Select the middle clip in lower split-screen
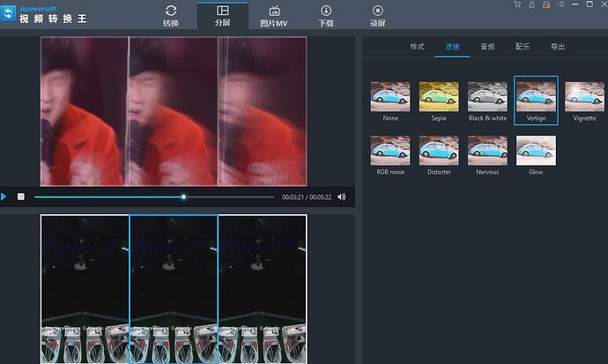The image size is (608, 364). pyautogui.click(x=174, y=288)
